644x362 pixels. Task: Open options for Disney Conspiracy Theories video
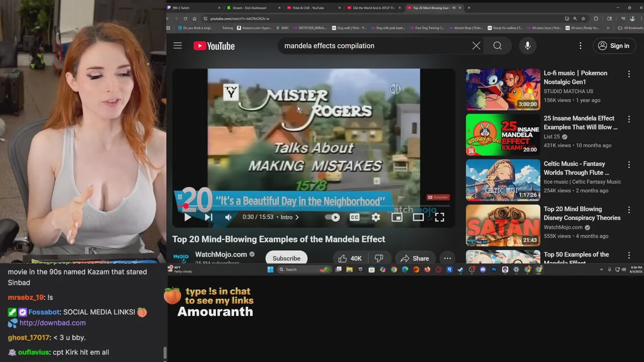[629, 210]
